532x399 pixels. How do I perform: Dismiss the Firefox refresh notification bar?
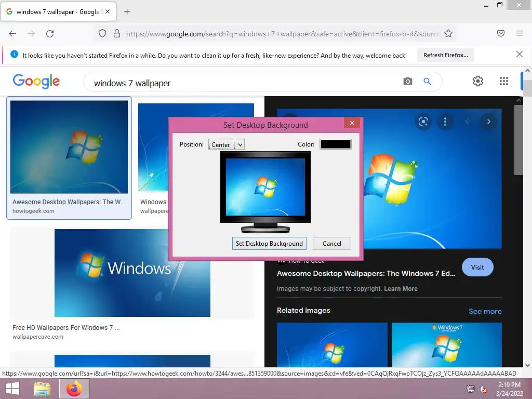pos(520,54)
